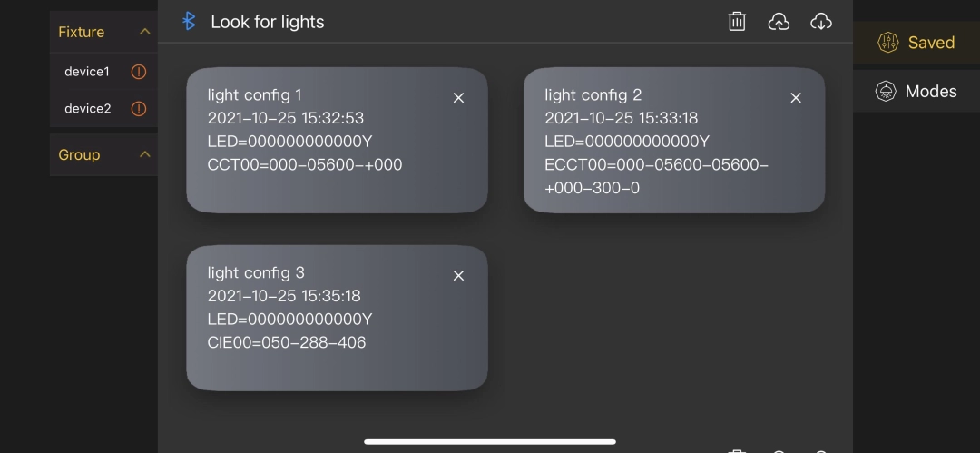
Task: Click the trash delete icon in header
Action: pos(737,22)
